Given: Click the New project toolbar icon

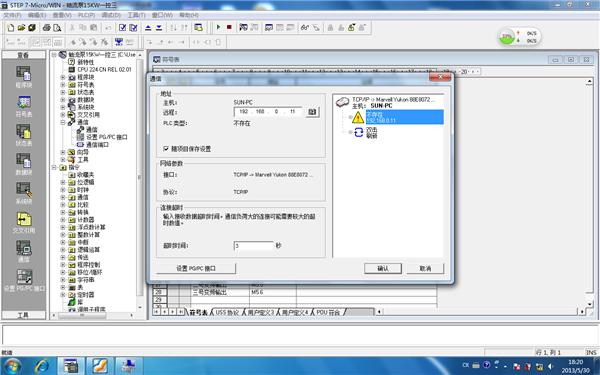Looking at the screenshot, I should pos(11,28).
